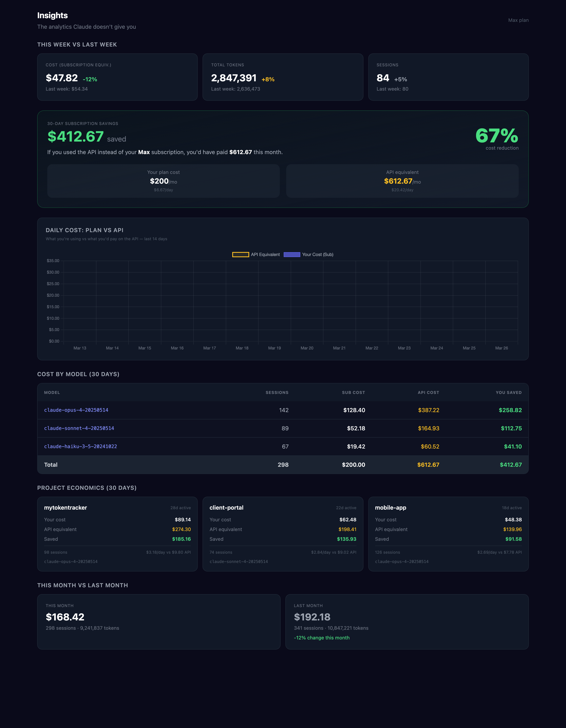Click the $192.18 last month value
Image resolution: width=566 pixels, height=728 pixels.
tap(312, 617)
